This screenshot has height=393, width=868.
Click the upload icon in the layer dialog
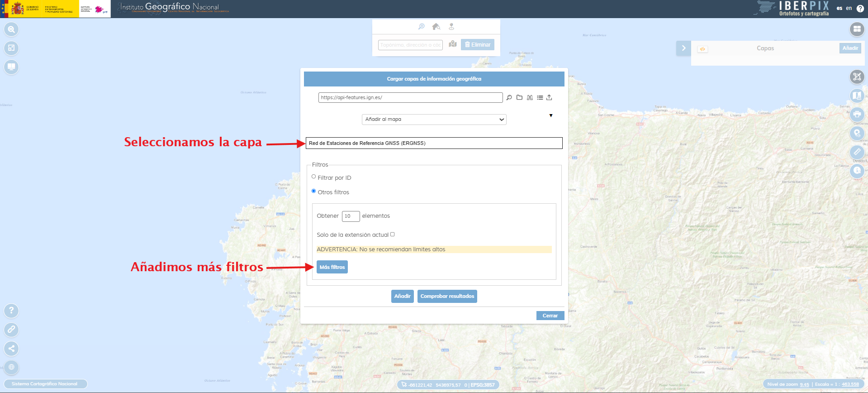(x=549, y=97)
